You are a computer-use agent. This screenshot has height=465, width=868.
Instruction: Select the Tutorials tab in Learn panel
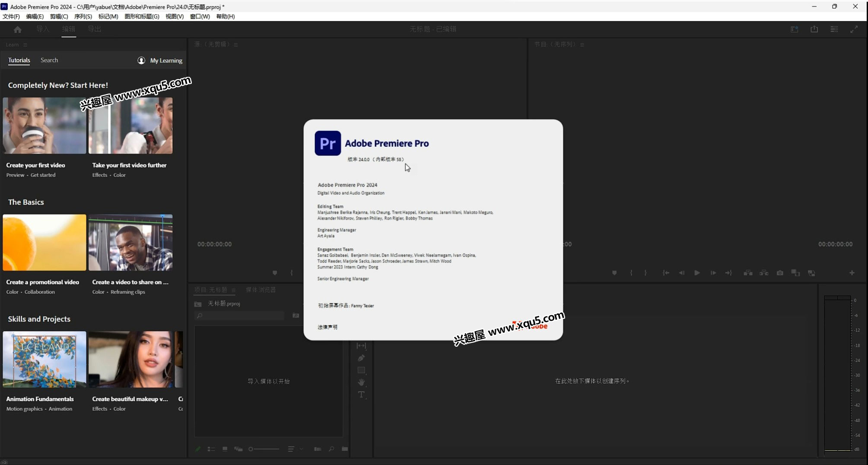pyautogui.click(x=19, y=60)
